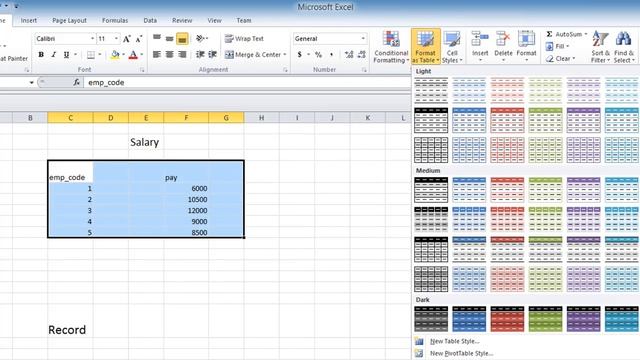
Task: Click Decrease Indent icon
Action: 200,54
